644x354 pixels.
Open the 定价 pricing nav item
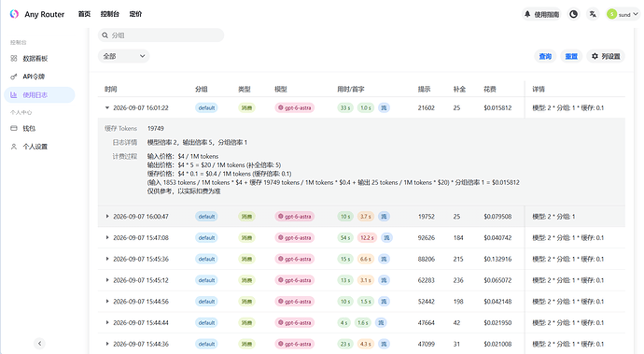tap(135, 14)
